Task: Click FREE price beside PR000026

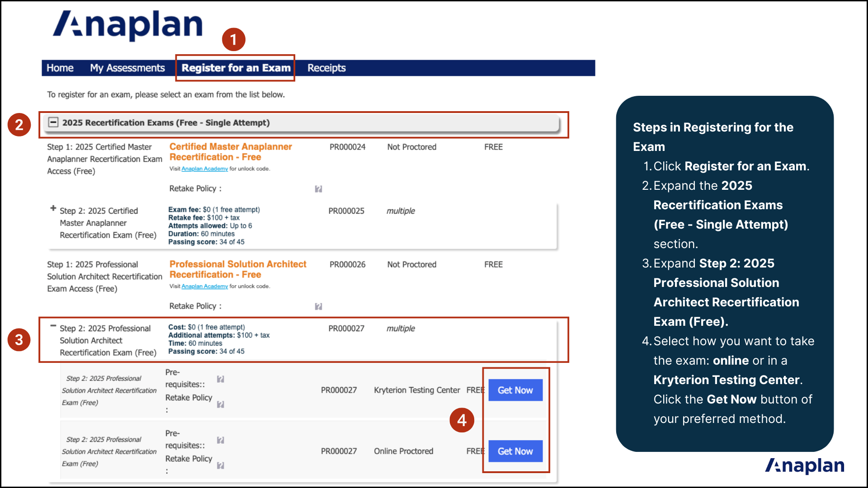Action: (x=493, y=264)
